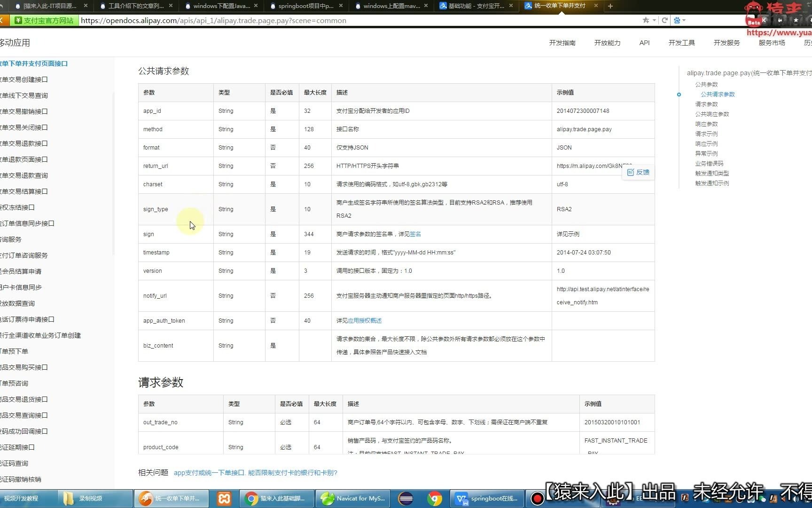Click the out_trade_no parameter cell

coord(180,422)
